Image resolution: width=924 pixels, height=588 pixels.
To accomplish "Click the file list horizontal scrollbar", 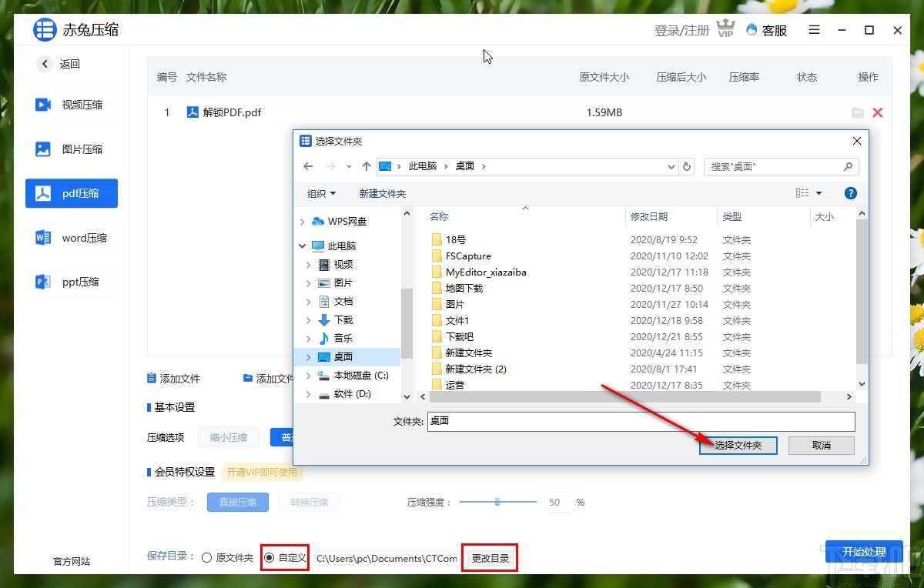I will click(x=624, y=397).
